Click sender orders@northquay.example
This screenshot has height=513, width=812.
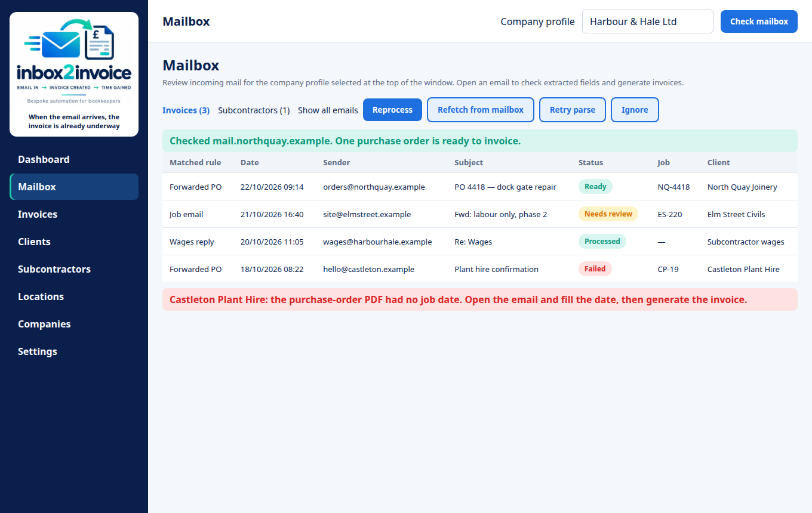[374, 187]
